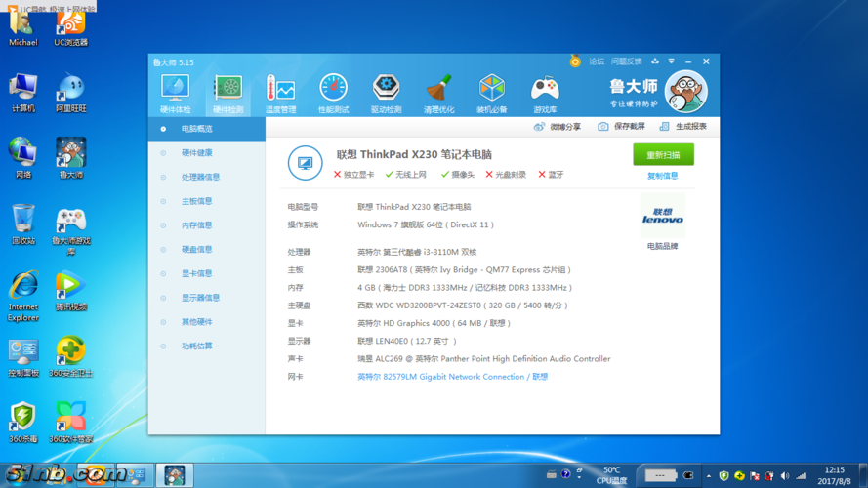
Task: Open Michael folder on desktop
Action: [22, 28]
